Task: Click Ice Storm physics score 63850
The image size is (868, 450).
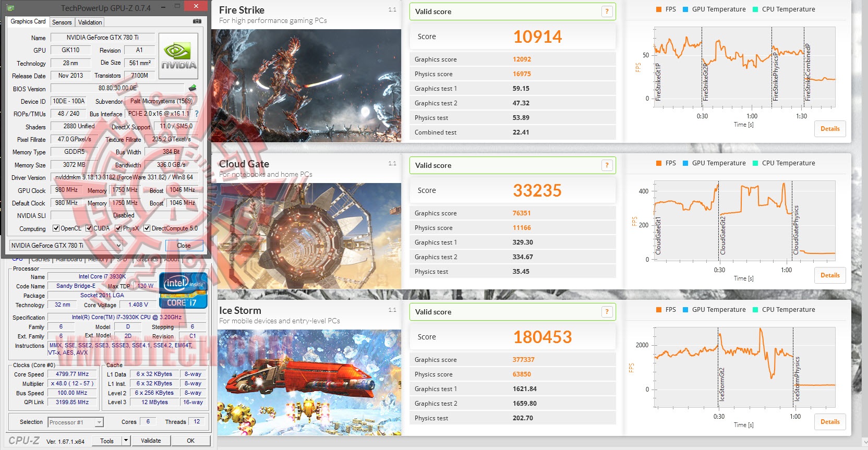Action: pos(522,374)
